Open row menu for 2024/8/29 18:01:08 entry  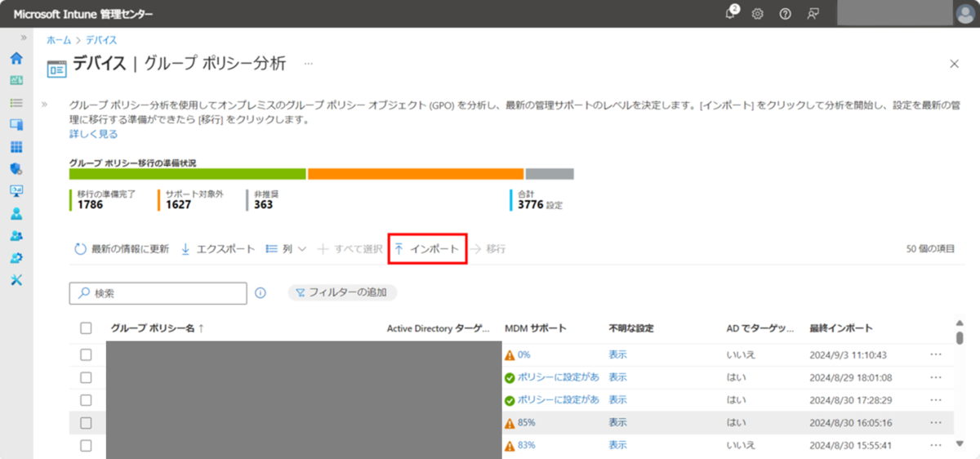click(x=936, y=377)
